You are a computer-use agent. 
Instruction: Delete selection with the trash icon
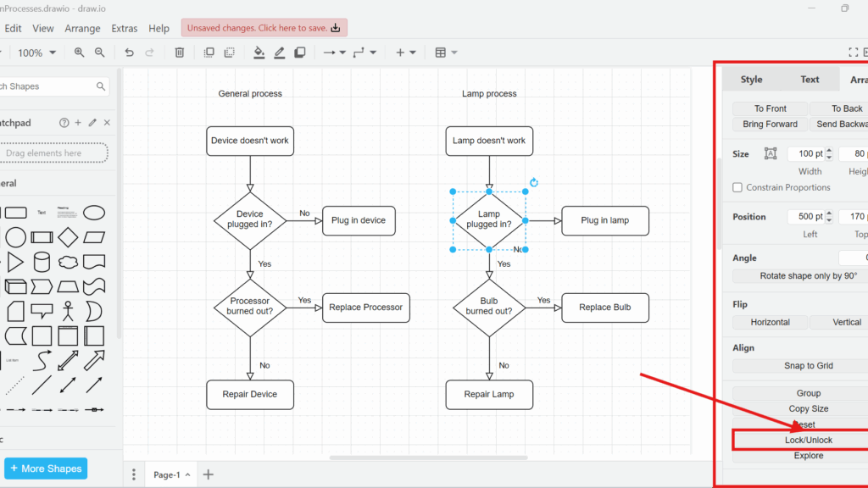click(x=179, y=53)
